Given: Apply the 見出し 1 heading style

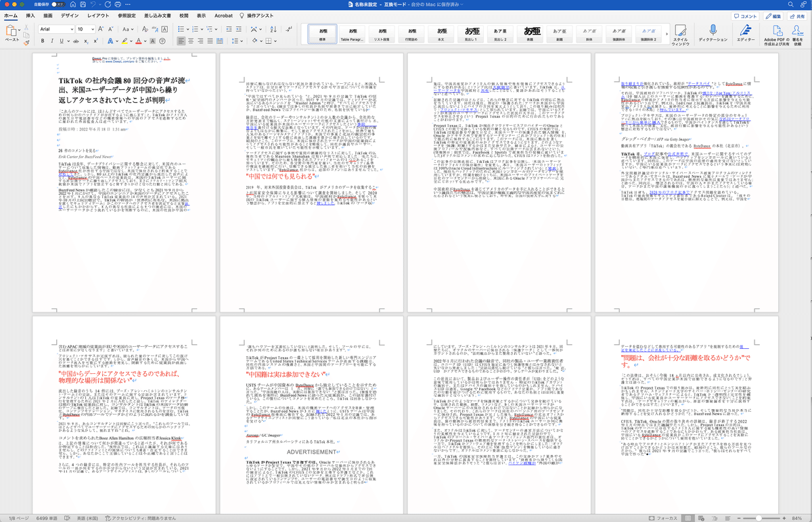Looking at the screenshot, I should (x=471, y=34).
